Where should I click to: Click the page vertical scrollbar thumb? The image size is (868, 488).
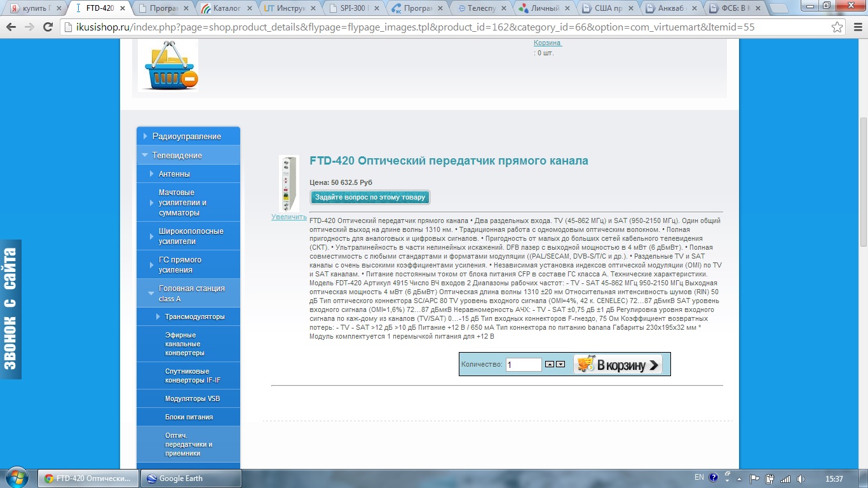[x=863, y=181]
